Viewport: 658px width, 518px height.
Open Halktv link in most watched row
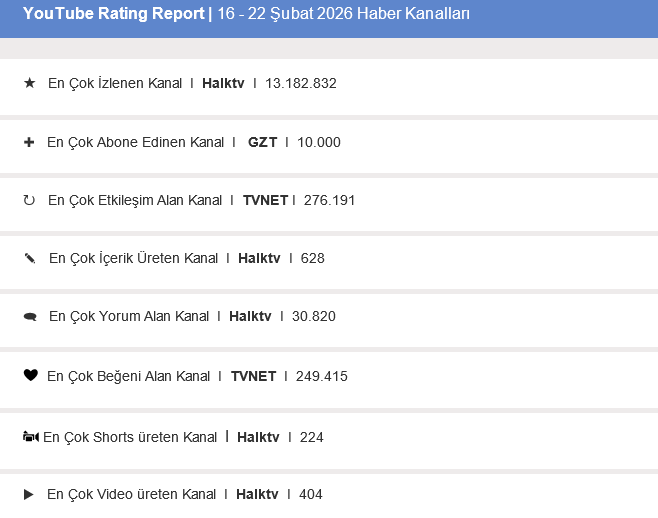[x=223, y=83]
